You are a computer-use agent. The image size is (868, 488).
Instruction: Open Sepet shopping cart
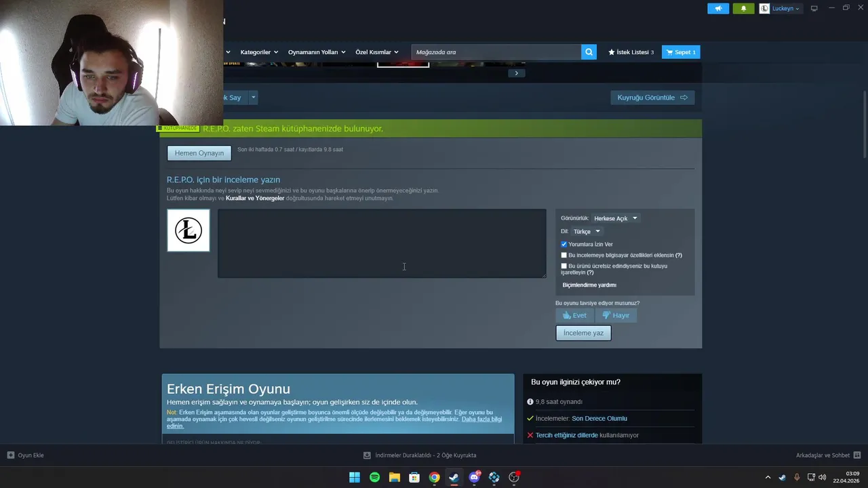coord(681,52)
